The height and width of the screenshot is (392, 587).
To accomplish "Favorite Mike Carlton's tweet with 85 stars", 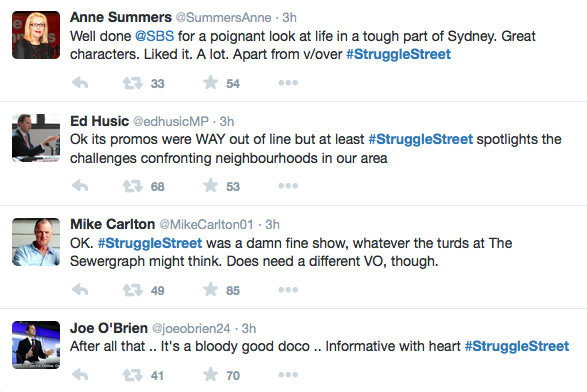I will 210,289.
